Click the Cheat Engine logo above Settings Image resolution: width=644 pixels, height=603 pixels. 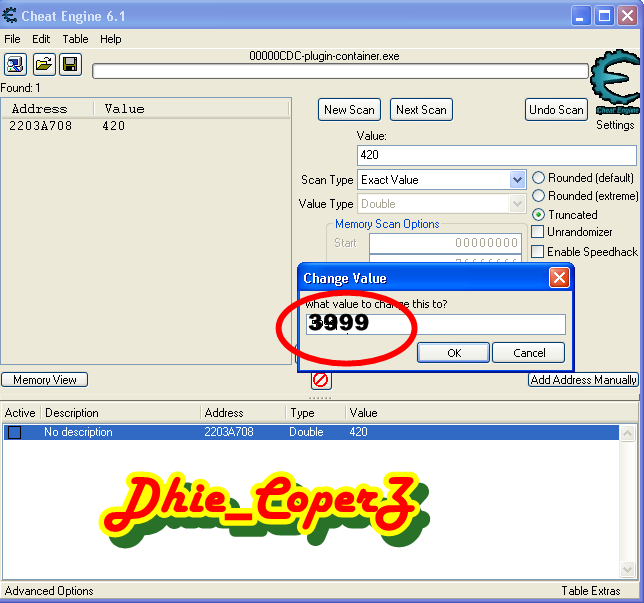[616, 81]
